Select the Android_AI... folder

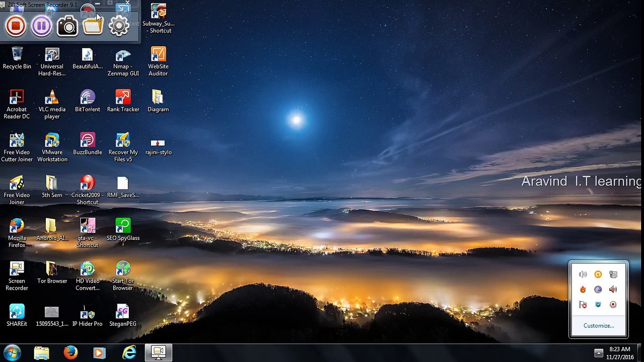[x=52, y=230]
